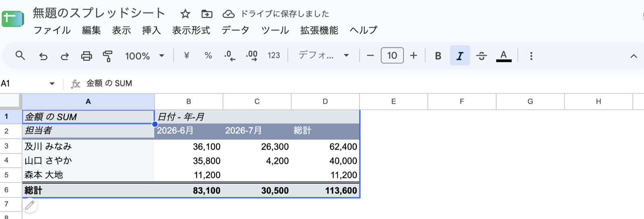Decrease font size with minus
The width and height of the screenshot is (644, 219).
(x=370, y=55)
